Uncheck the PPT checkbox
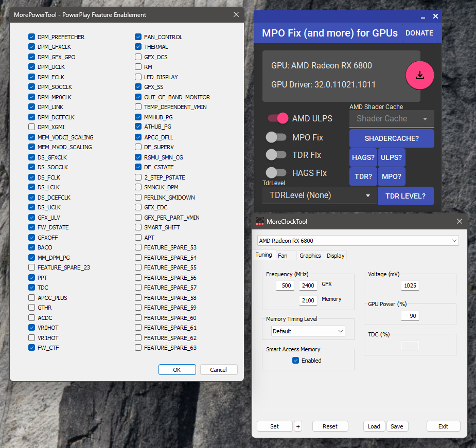 click(x=31, y=277)
